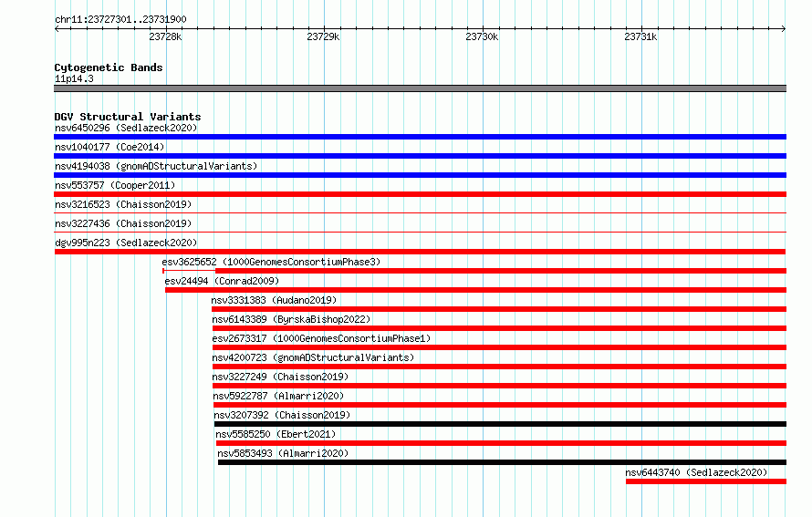Click the red bar under nsv5585250
The image size is (812, 517).
coord(501,443)
